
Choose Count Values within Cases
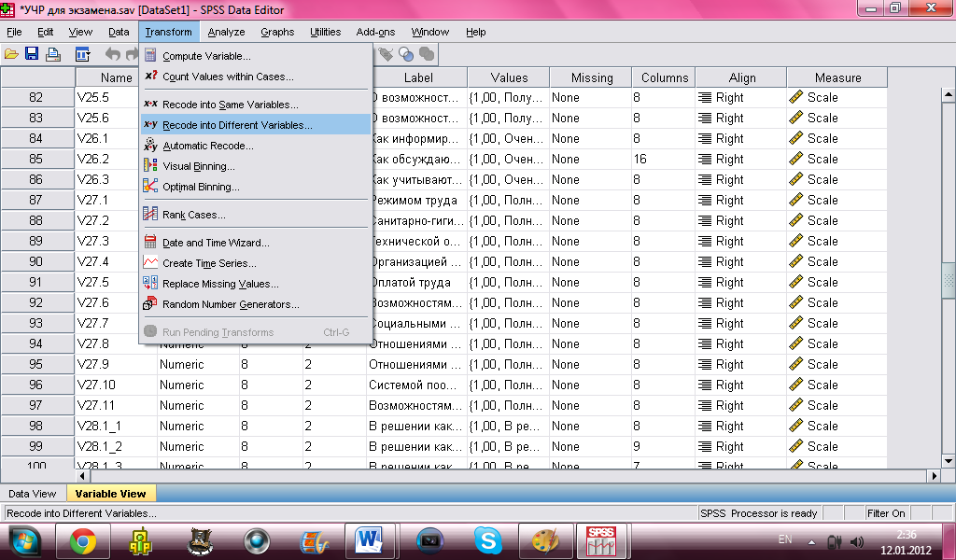point(256,77)
